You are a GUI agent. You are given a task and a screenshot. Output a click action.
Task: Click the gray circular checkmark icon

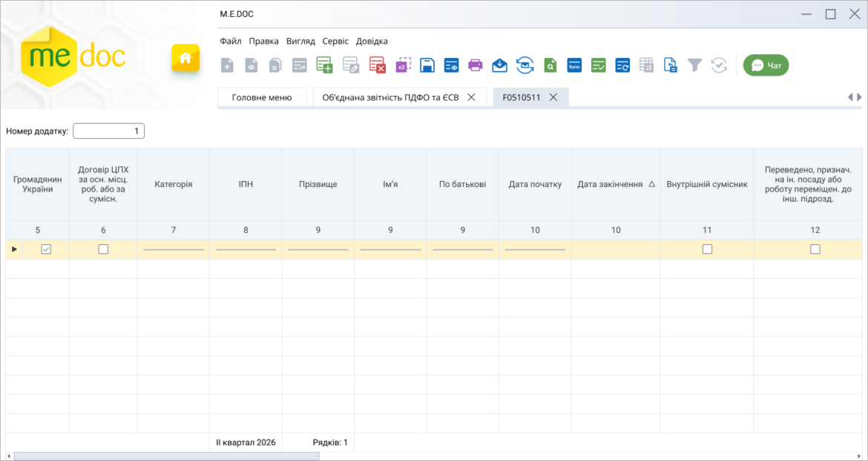click(x=719, y=65)
